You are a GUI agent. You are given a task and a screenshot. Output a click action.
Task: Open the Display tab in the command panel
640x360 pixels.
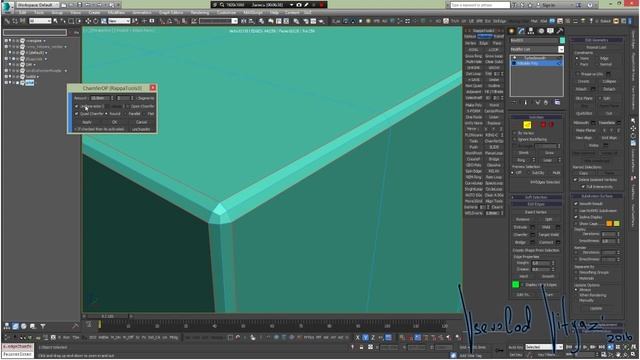(x=550, y=31)
